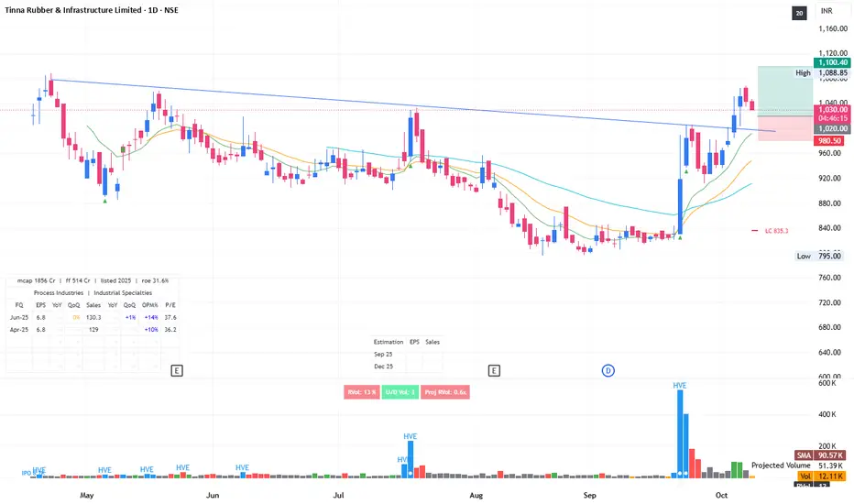The height and width of the screenshot is (504, 854).
Task: Click the 400K volume axis label
Action: (x=827, y=414)
